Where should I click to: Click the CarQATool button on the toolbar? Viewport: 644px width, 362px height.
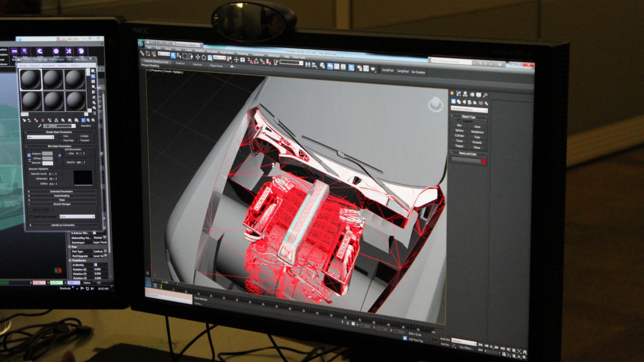point(387,70)
